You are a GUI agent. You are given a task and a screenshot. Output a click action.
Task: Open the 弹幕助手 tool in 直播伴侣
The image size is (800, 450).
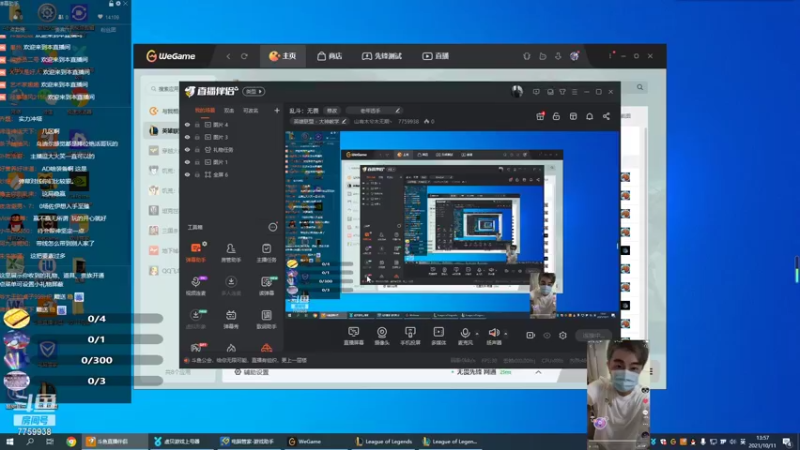(x=196, y=252)
